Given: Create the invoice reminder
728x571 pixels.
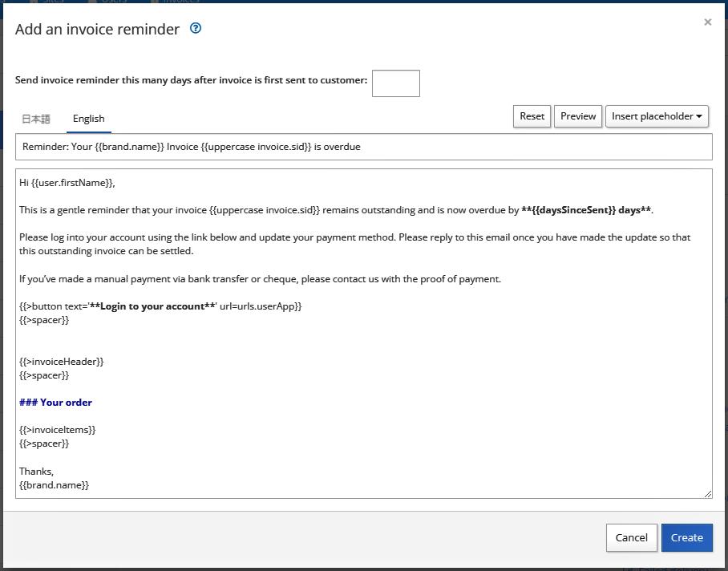Looking at the screenshot, I should click(686, 537).
